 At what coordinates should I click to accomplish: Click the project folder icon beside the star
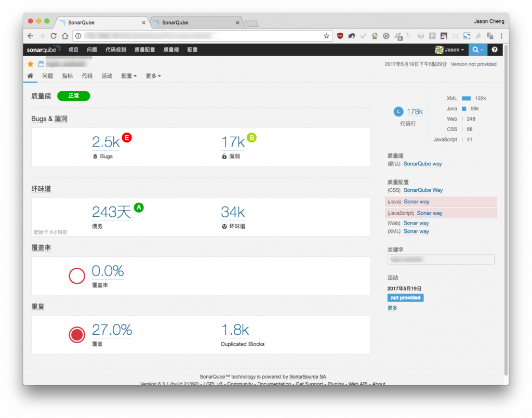(x=41, y=64)
